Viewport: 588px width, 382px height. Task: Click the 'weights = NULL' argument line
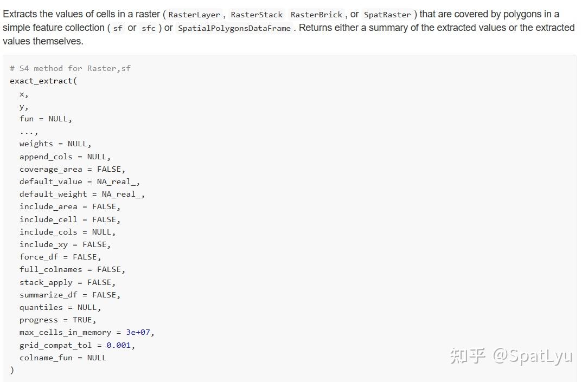pyautogui.click(x=55, y=144)
